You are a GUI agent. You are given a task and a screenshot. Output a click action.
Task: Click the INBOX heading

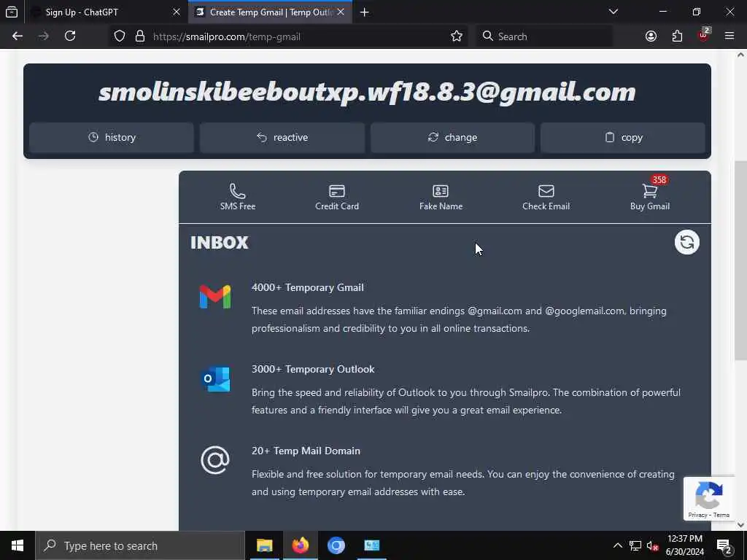pos(220,242)
